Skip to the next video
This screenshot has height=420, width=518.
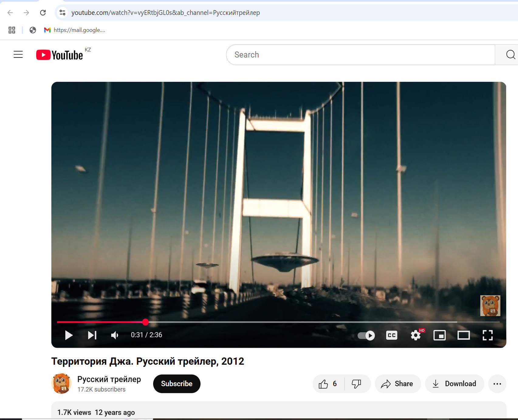click(92, 335)
